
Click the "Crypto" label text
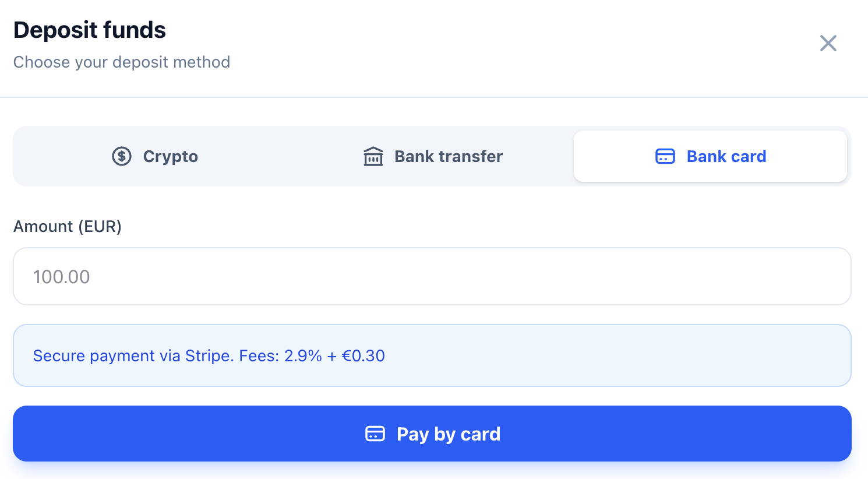click(171, 156)
